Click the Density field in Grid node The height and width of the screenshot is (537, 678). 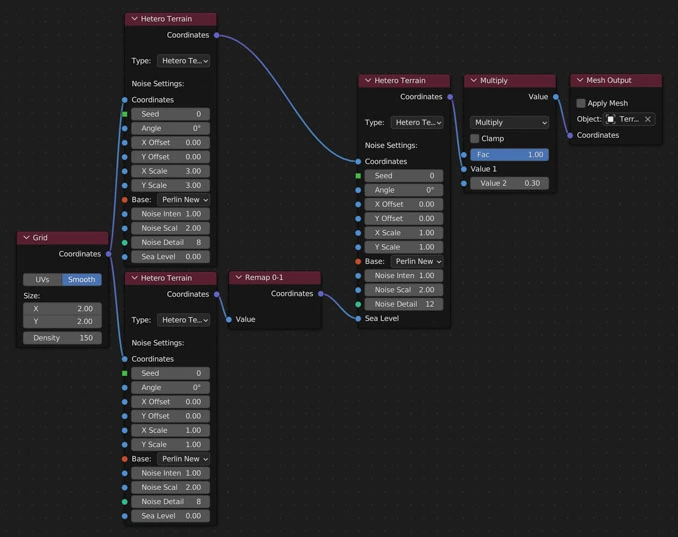(62, 338)
